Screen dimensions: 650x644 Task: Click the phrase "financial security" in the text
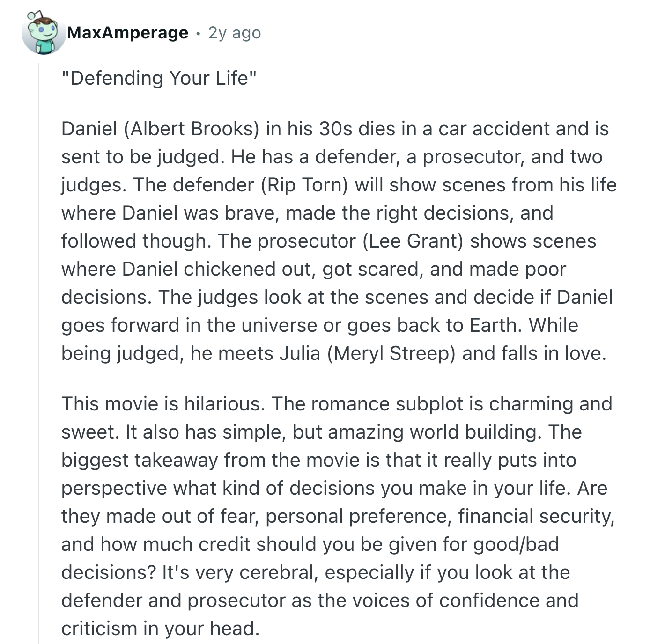(535, 516)
